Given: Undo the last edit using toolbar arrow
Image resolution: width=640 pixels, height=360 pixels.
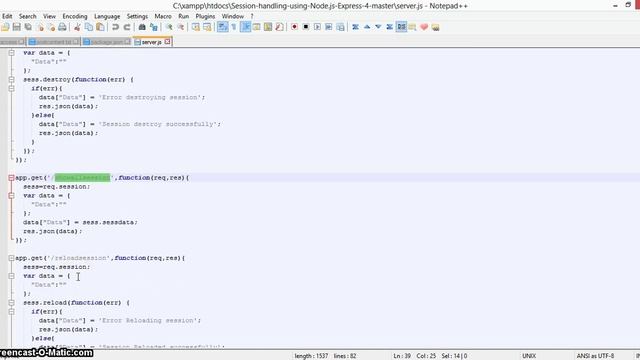Looking at the screenshot, I should coord(116,27).
